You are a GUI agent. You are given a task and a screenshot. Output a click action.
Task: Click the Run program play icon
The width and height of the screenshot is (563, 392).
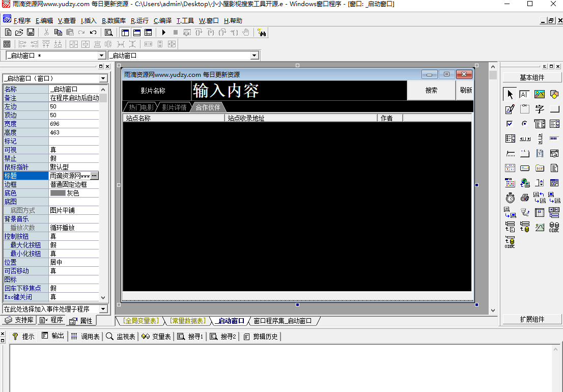[x=163, y=33]
